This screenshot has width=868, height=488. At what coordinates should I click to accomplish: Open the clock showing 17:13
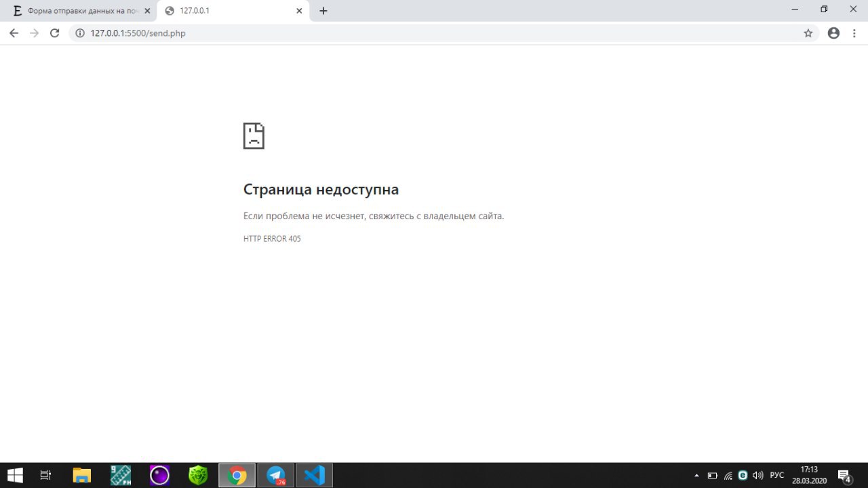pyautogui.click(x=809, y=475)
